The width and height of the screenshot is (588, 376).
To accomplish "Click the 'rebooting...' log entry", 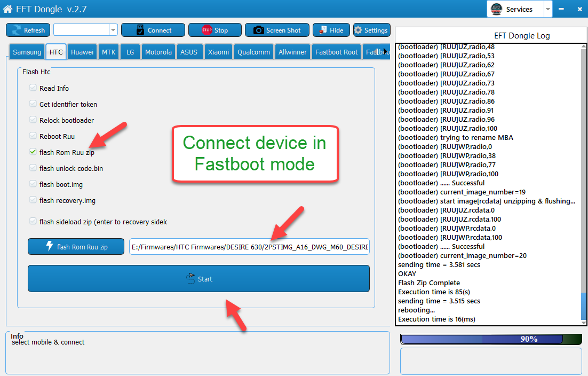I will pyautogui.click(x=416, y=310).
